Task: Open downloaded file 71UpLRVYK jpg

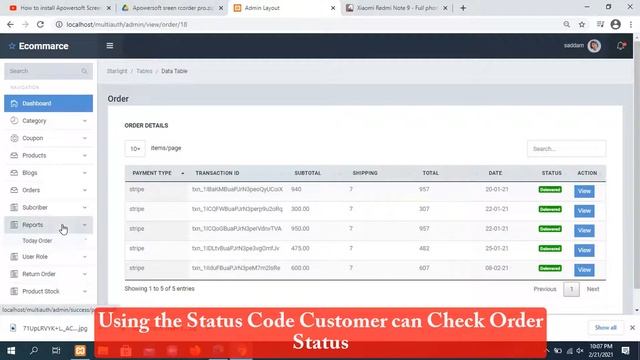Action: tap(49, 328)
